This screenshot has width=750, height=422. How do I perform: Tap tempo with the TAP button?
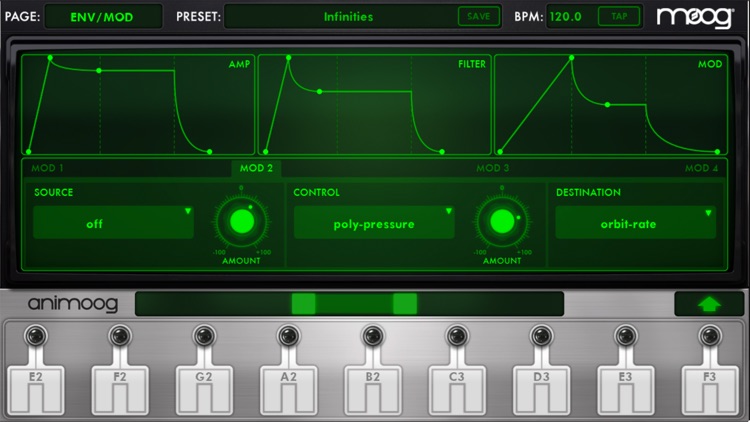click(x=619, y=16)
